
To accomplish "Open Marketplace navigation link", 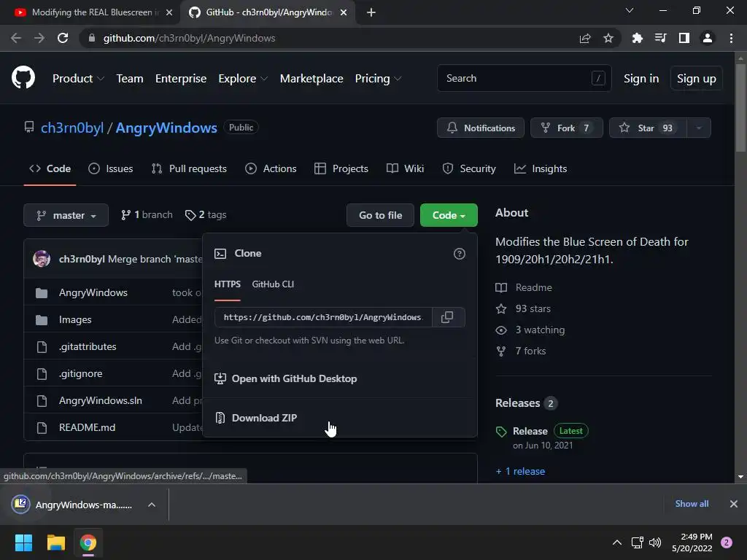I will (x=311, y=79).
